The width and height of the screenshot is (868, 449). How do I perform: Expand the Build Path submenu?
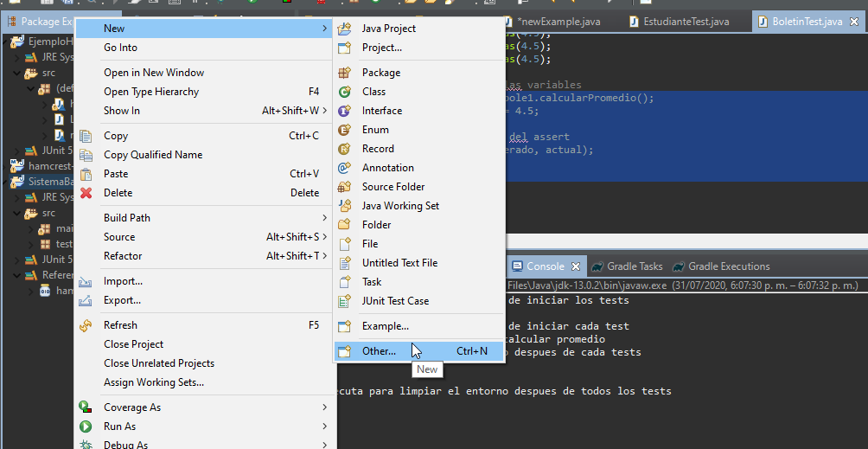(x=204, y=218)
